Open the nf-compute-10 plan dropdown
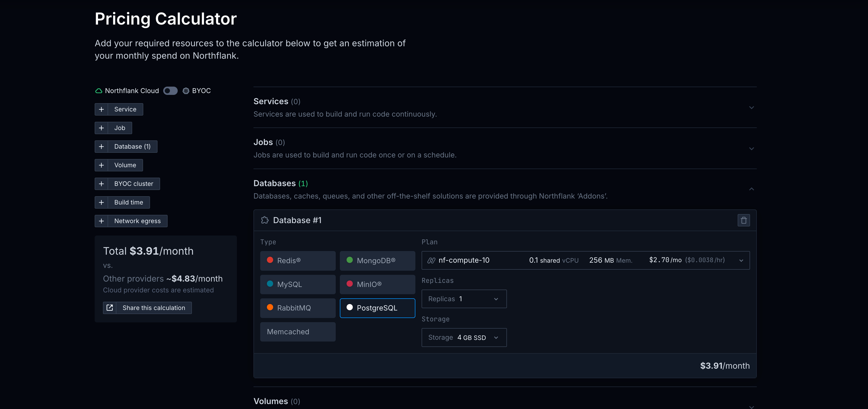Viewport: 868px width, 409px height. [585, 260]
